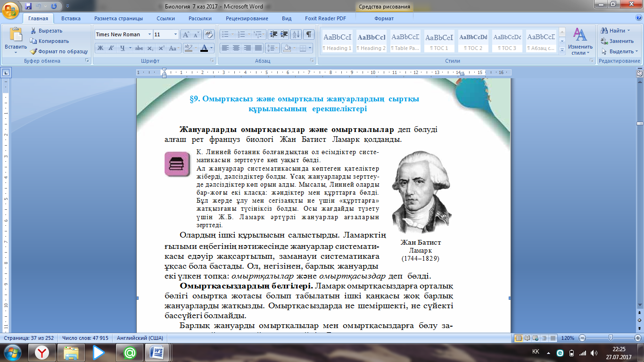The height and width of the screenshot is (362, 644).
Task: Open the Вставка ribbon tab
Action: [x=71, y=18]
